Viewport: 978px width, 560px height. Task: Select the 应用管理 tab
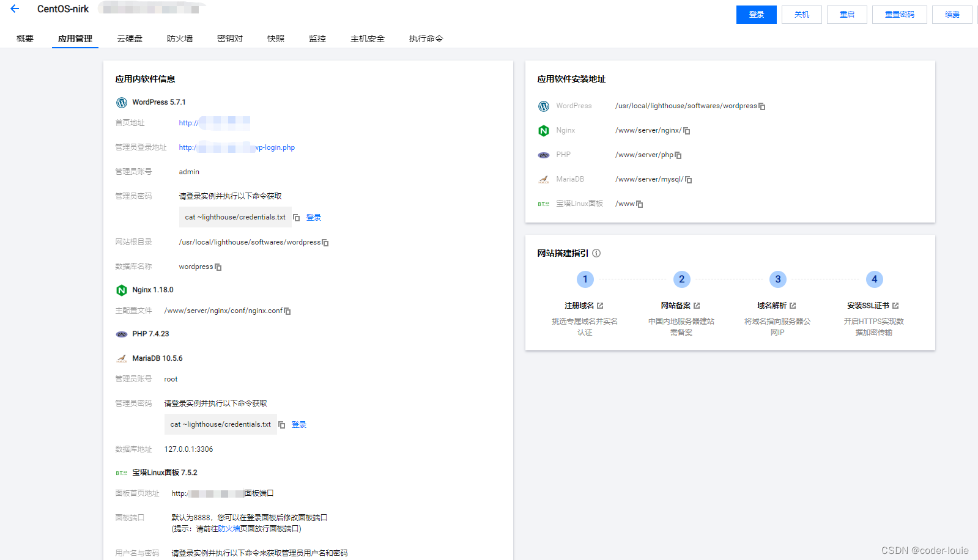[75, 39]
